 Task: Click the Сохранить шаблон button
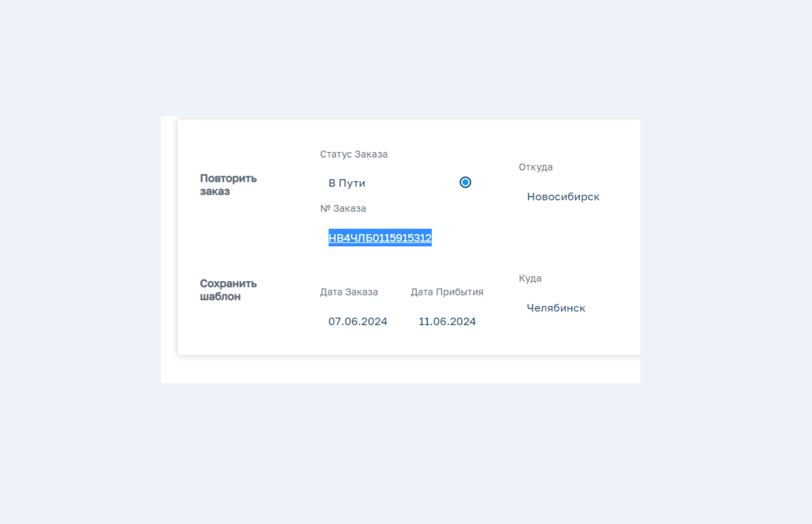pyautogui.click(x=228, y=290)
